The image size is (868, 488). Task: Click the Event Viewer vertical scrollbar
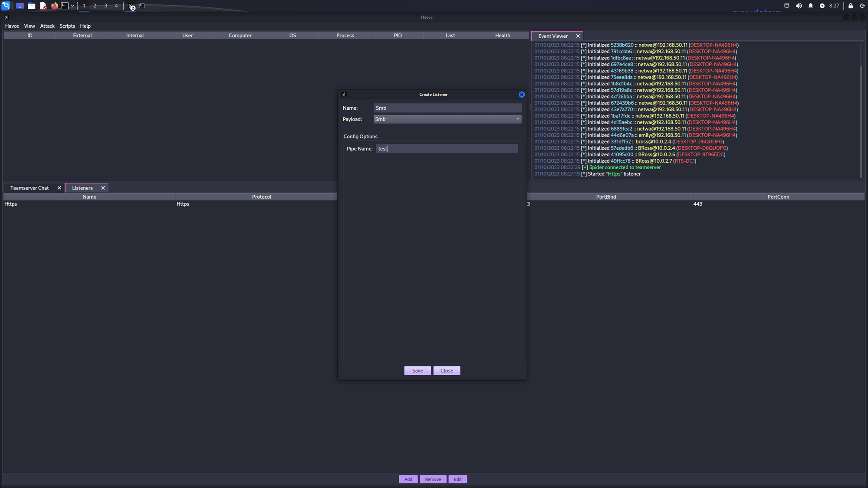click(x=861, y=121)
